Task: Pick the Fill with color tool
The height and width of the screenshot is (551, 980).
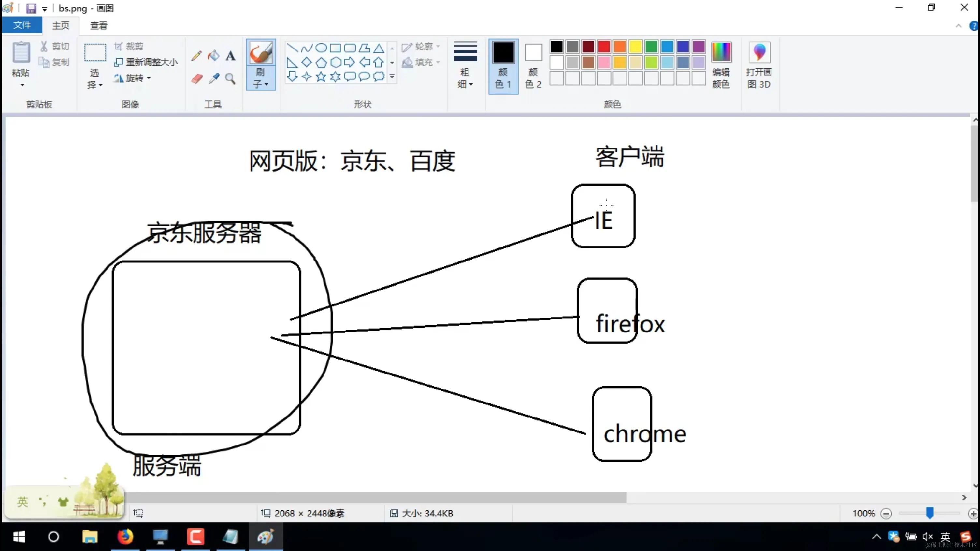Action: tap(213, 55)
